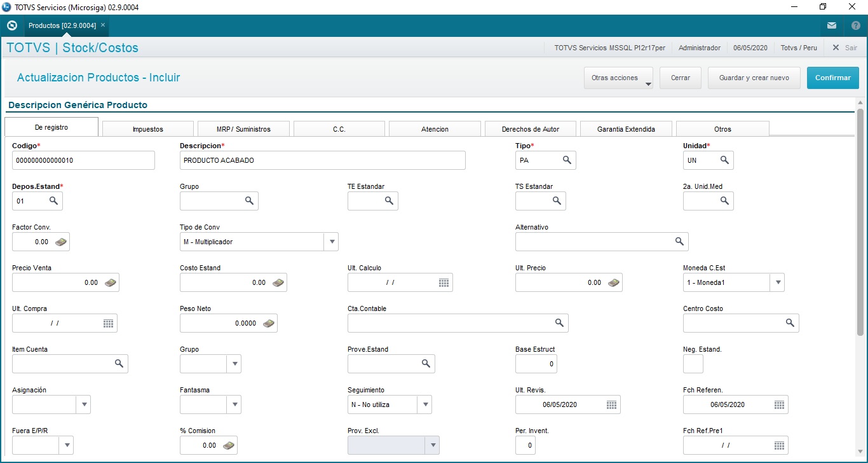Open lookup for the Grupo search field
This screenshot has height=463, width=868.
[249, 201]
